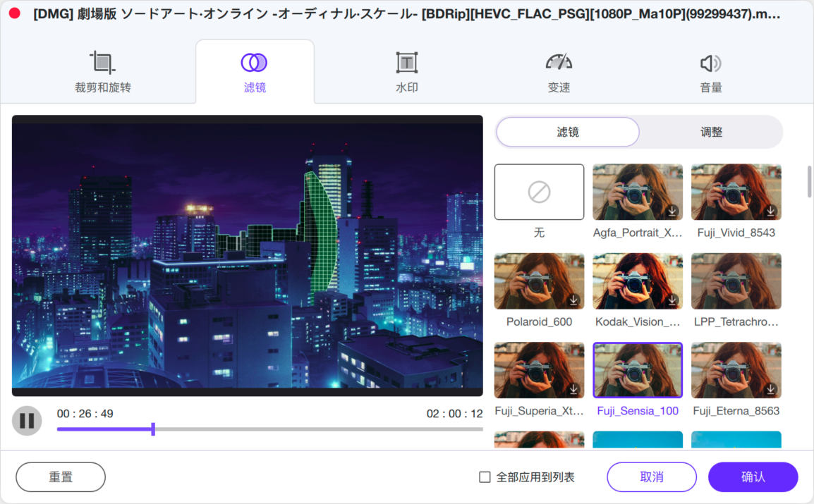Viewport: 814px width, 504px height.
Task: Click the video preview frame
Action: 248,256
